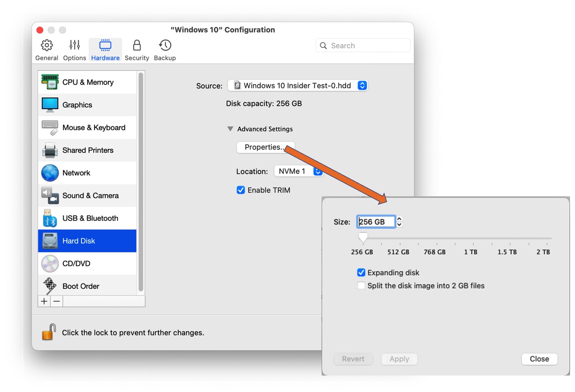Viewport: 575px width, 392px height.
Task: Click the Mouse & Keyboard label
Action: click(x=94, y=127)
